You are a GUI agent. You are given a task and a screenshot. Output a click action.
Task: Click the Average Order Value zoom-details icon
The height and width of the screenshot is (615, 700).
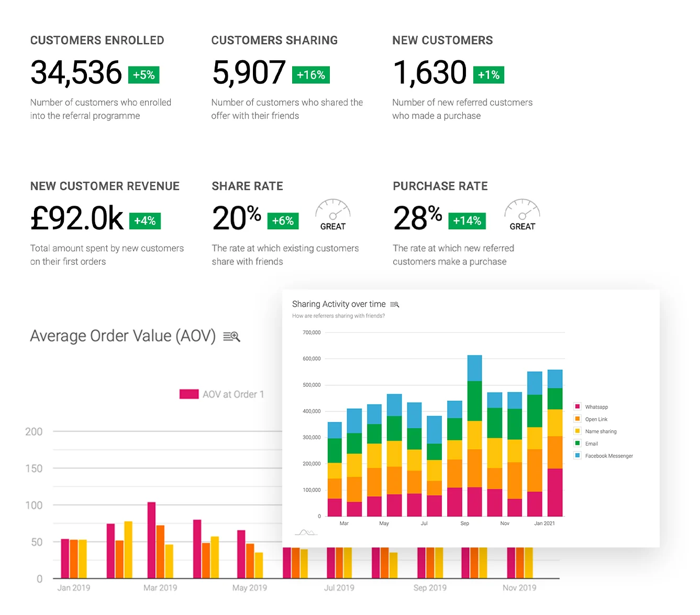[x=231, y=337]
